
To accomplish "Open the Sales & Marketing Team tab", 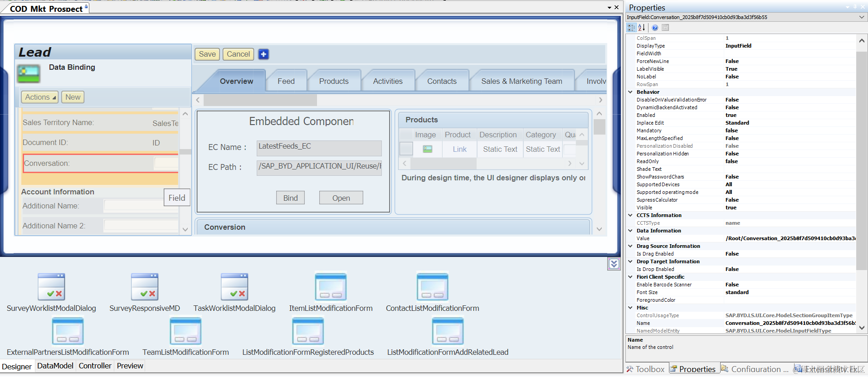I will click(x=522, y=81).
